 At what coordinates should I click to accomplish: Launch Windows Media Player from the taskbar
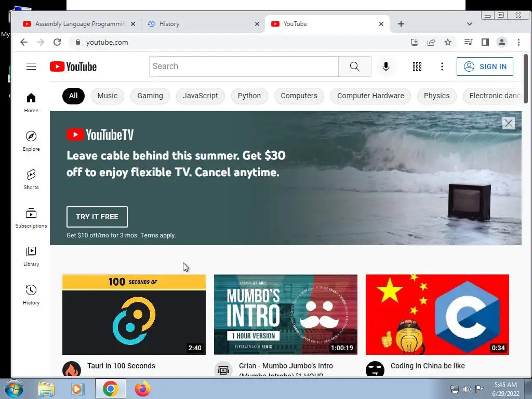78,389
